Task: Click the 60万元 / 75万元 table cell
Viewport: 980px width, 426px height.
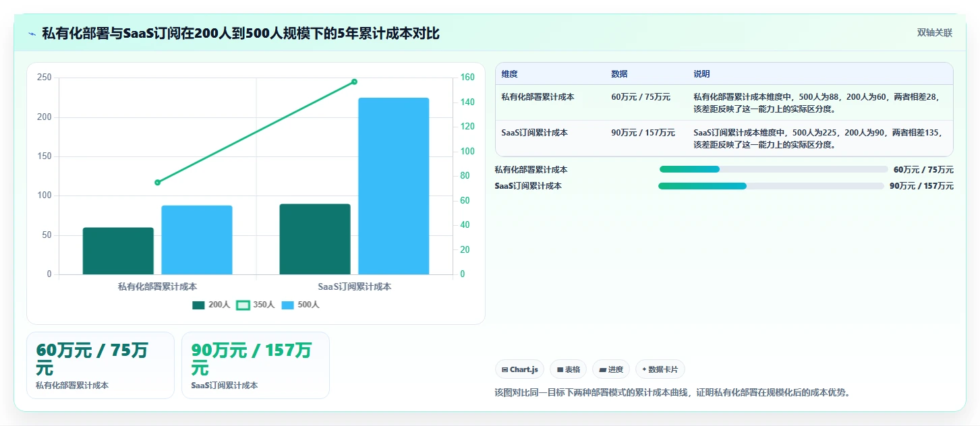Action: (x=641, y=97)
